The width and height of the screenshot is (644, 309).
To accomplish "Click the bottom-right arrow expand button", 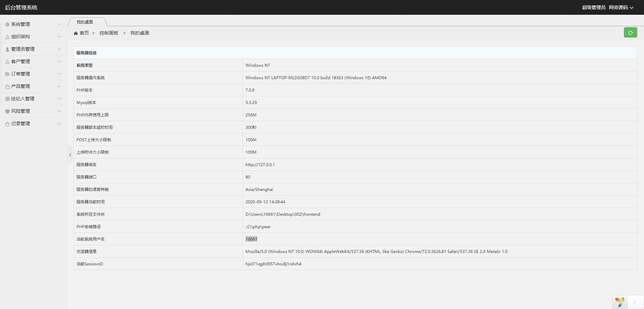I will point(635,302).
